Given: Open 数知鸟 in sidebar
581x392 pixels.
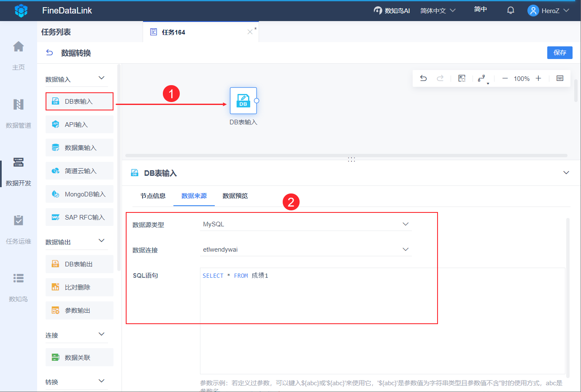Looking at the screenshot, I should [x=19, y=287].
